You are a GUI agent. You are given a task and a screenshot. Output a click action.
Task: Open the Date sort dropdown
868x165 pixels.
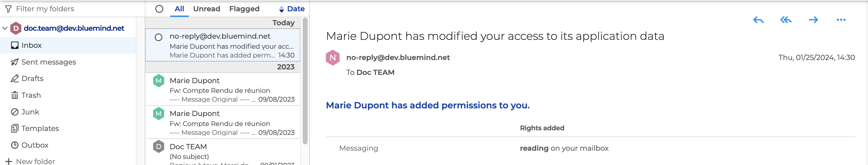click(292, 9)
